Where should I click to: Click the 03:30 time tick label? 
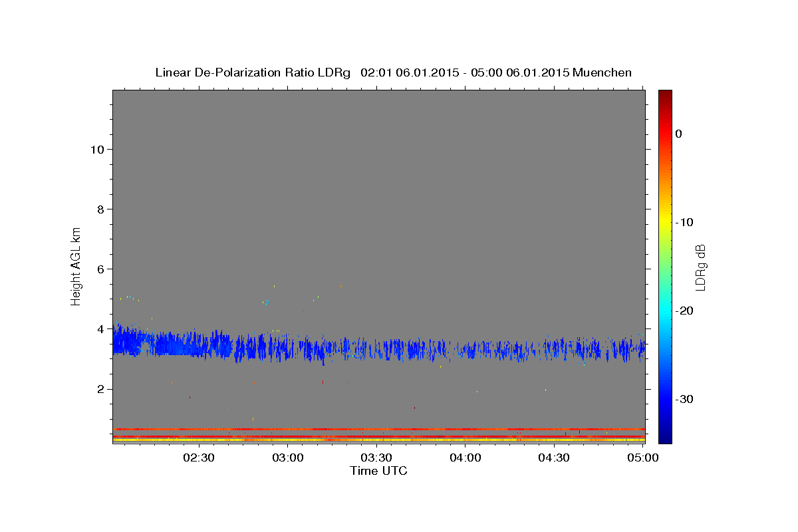tap(376, 458)
